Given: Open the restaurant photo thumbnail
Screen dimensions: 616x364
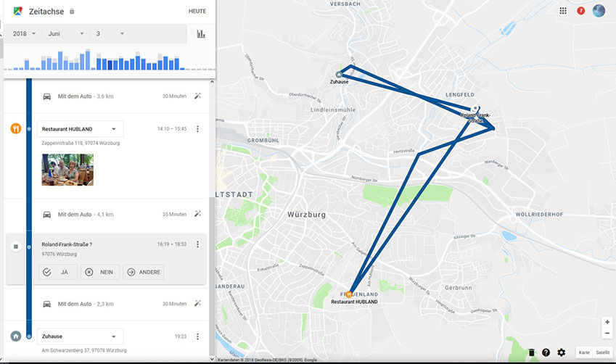Looking at the screenshot, I should [x=67, y=170].
